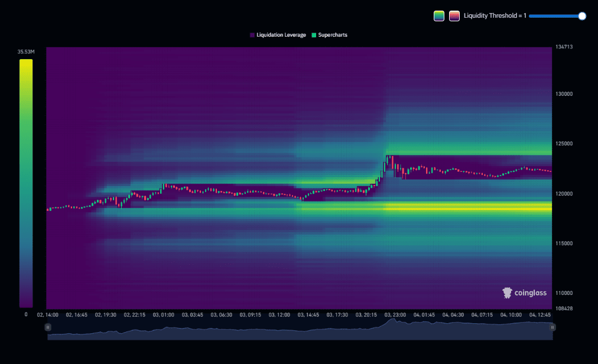Click the Coinglass watermark logo icon
The image size is (598, 364).
tap(507, 292)
